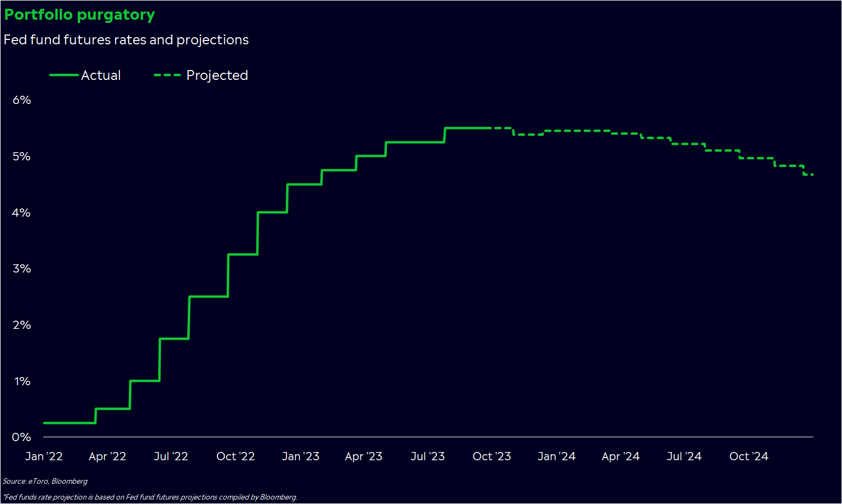
Task: Toggle the "Projected" legend label
Action: 217,76
